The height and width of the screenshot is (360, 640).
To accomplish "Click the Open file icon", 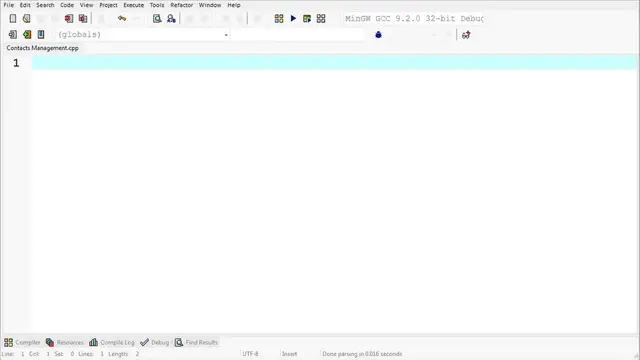I will (x=27, y=18).
